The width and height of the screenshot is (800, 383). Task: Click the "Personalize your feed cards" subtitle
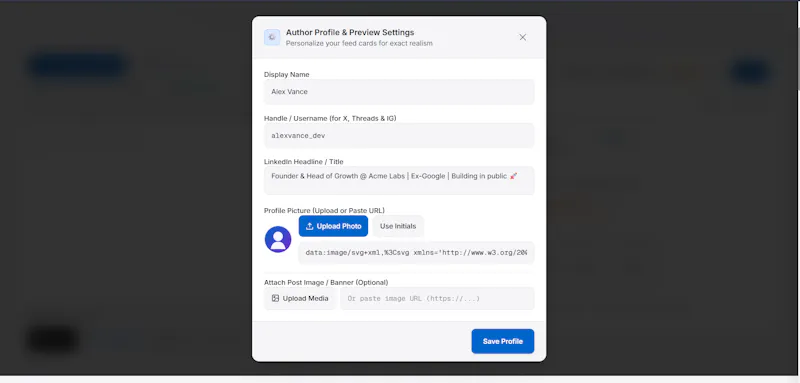pos(359,43)
